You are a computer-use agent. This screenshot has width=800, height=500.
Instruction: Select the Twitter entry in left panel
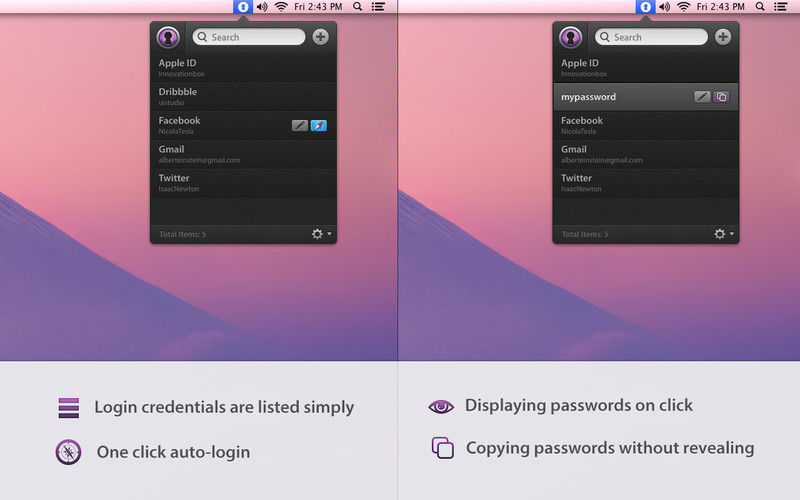(243, 183)
